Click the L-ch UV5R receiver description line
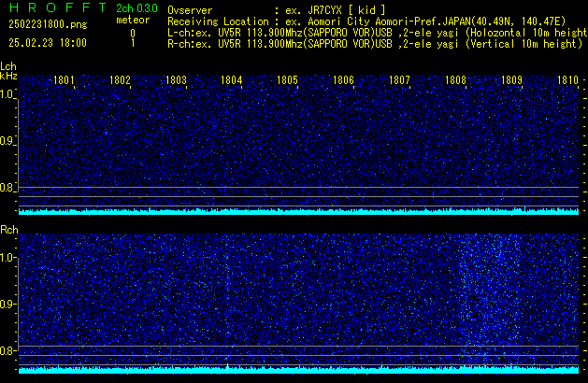The height and width of the screenshot is (383, 588). click(x=378, y=33)
